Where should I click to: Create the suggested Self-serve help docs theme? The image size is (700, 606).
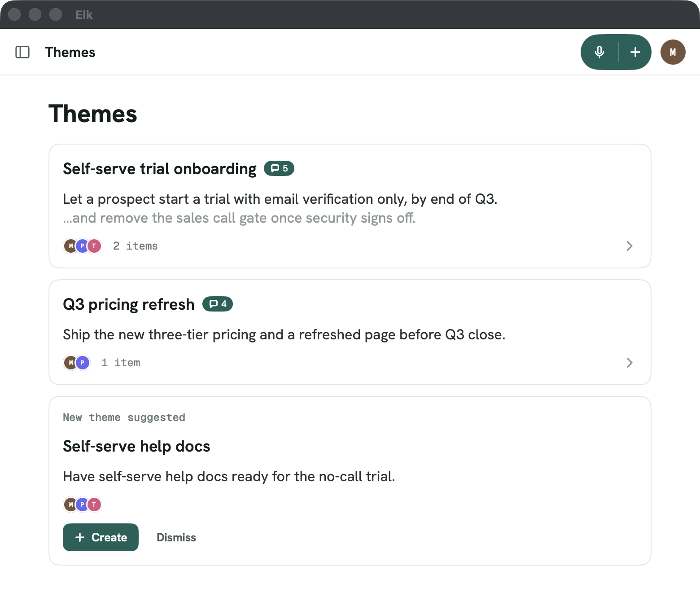click(101, 537)
